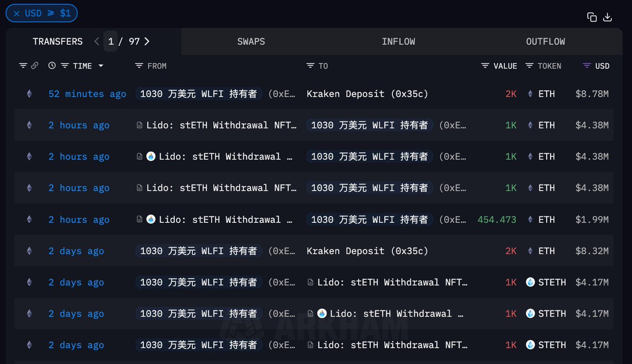Click the 2K value in the $8.32M row
The height and width of the screenshot is (364, 632).
pyautogui.click(x=511, y=251)
